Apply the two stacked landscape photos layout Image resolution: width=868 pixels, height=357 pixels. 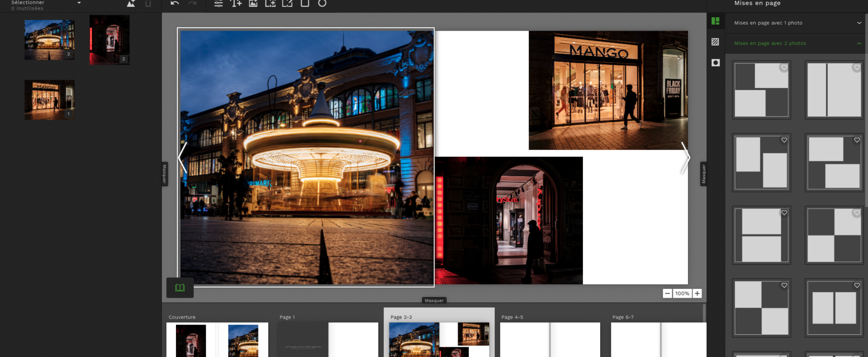761,235
